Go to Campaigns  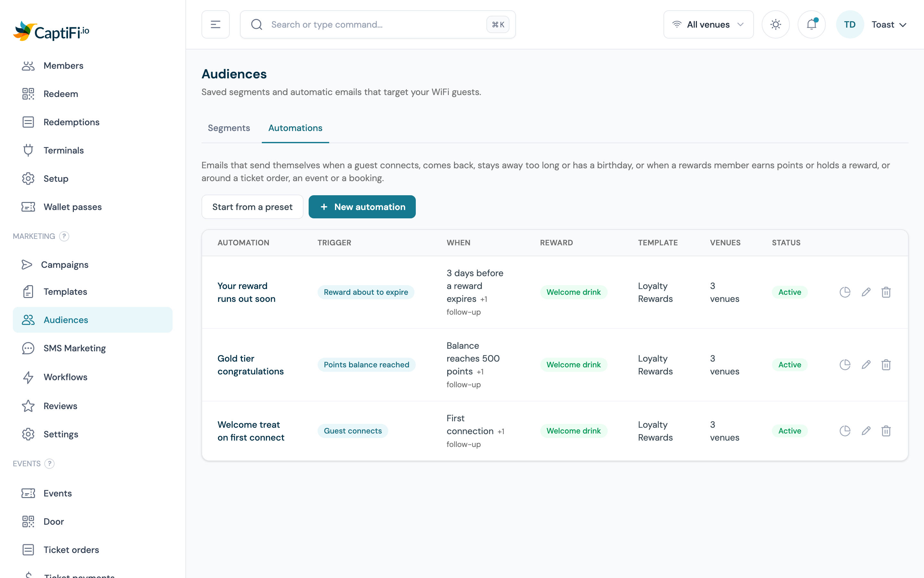[92, 265]
